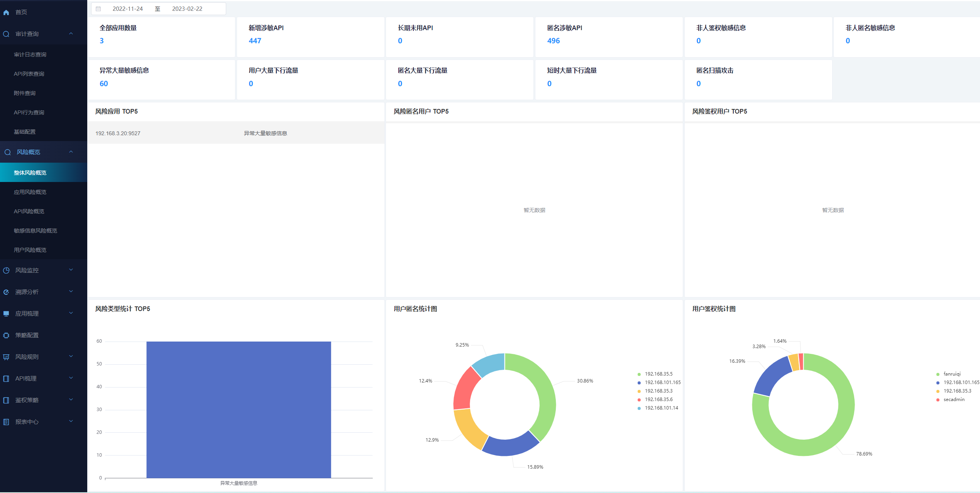This screenshot has height=493, width=980.
Task: Click the chip icon beside 策略配置
Action: [6, 335]
